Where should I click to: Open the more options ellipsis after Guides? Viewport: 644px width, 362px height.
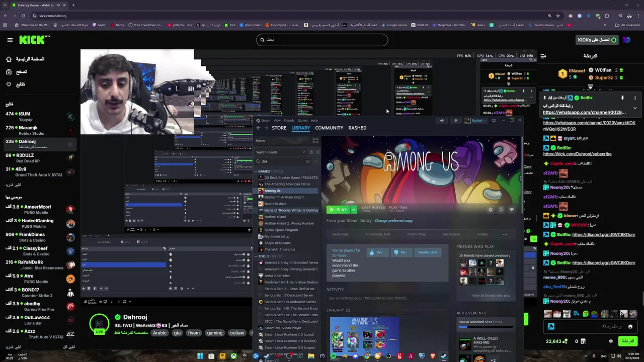[505, 234]
